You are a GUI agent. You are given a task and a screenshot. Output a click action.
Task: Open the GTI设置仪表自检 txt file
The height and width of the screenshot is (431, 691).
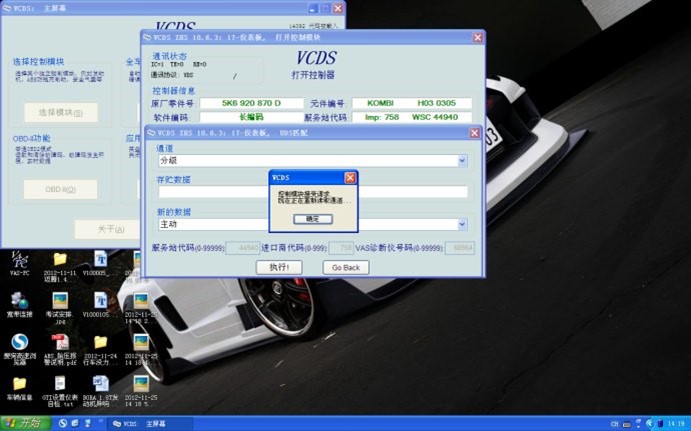[x=60, y=384]
